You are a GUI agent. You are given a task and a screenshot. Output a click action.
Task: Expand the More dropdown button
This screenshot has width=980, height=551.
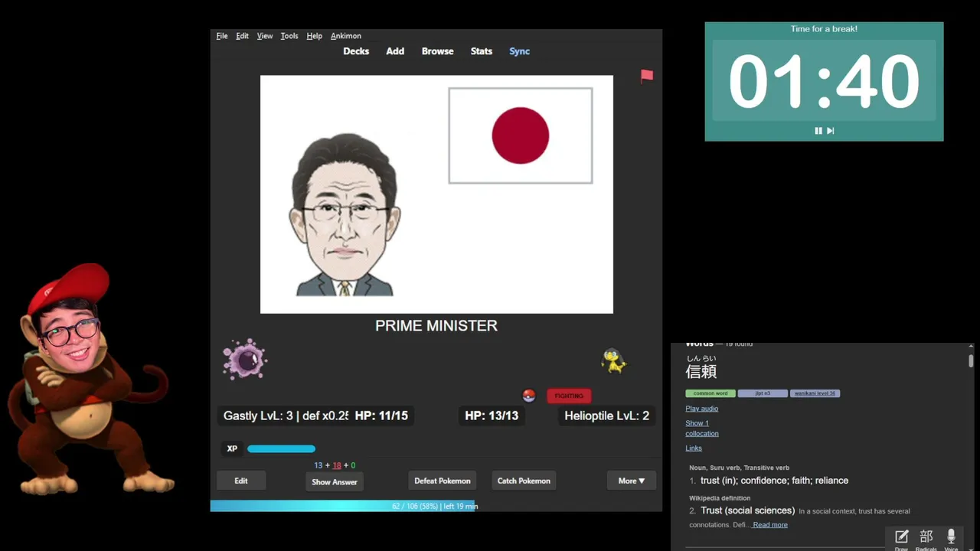tap(632, 481)
